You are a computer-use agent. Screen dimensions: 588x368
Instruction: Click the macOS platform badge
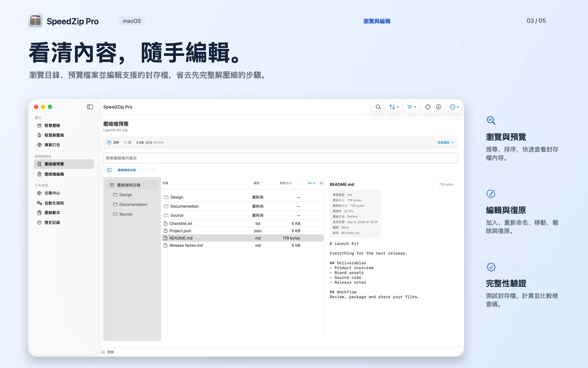click(132, 21)
